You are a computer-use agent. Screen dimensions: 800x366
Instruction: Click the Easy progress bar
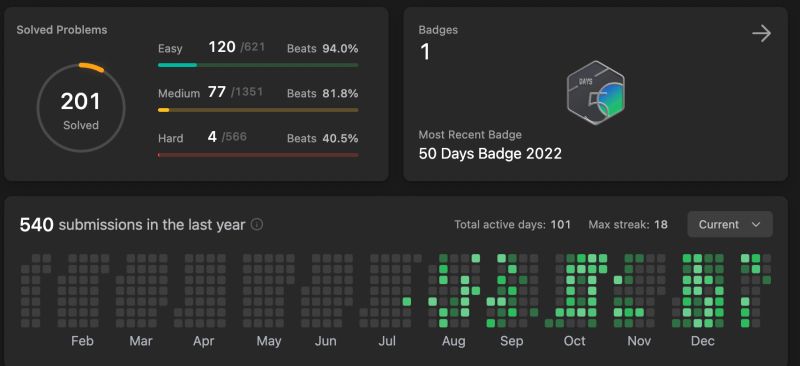[x=258, y=65]
